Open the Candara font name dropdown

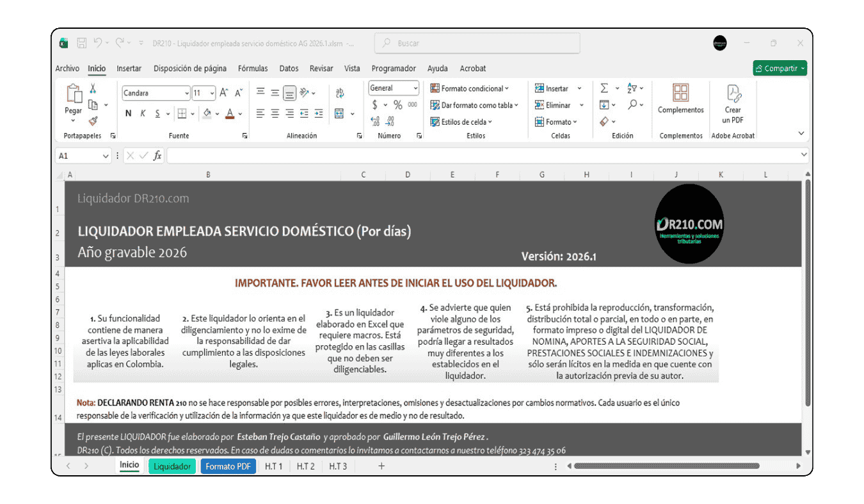[187, 93]
